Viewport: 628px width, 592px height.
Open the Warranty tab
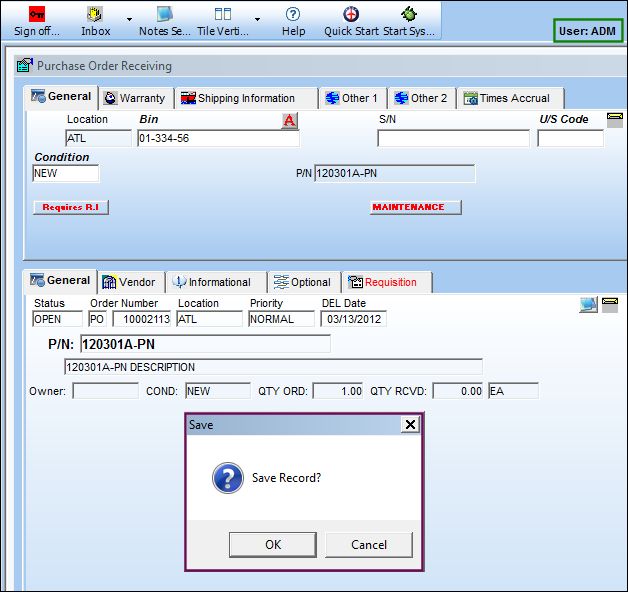(x=135, y=98)
